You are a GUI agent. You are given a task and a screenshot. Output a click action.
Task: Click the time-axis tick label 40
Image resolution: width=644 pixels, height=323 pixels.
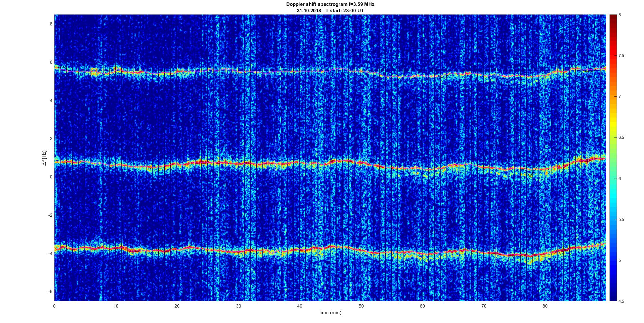pos(300,306)
